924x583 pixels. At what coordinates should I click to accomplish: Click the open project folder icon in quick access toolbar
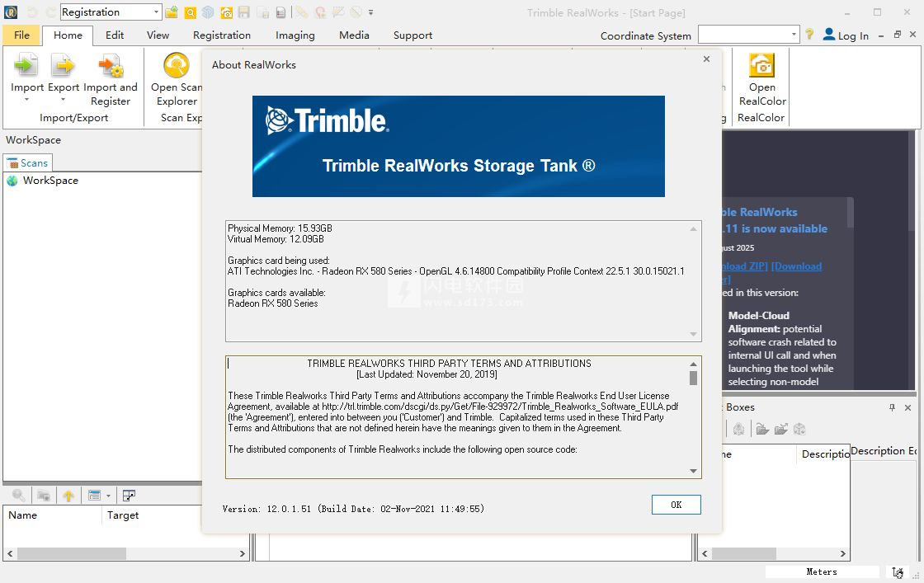tap(172, 12)
